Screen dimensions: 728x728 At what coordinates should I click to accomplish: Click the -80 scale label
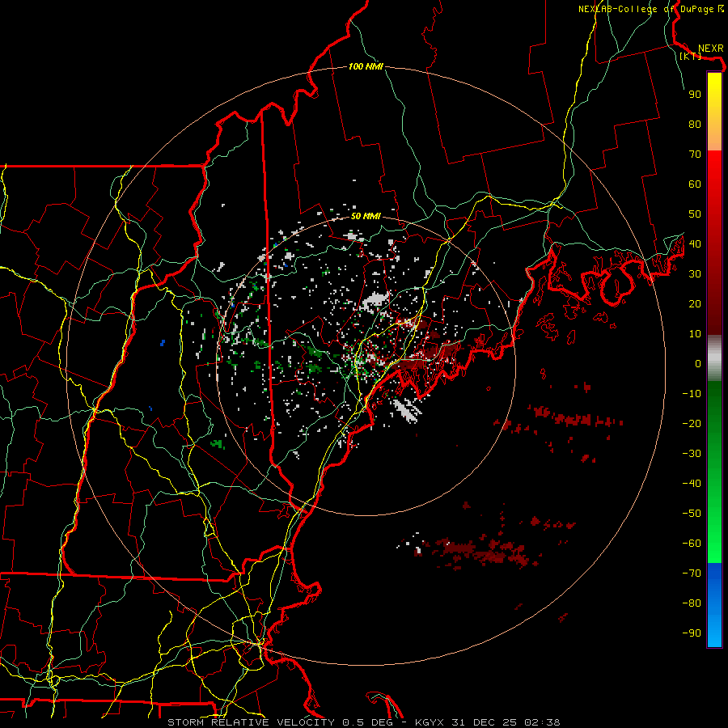(692, 603)
